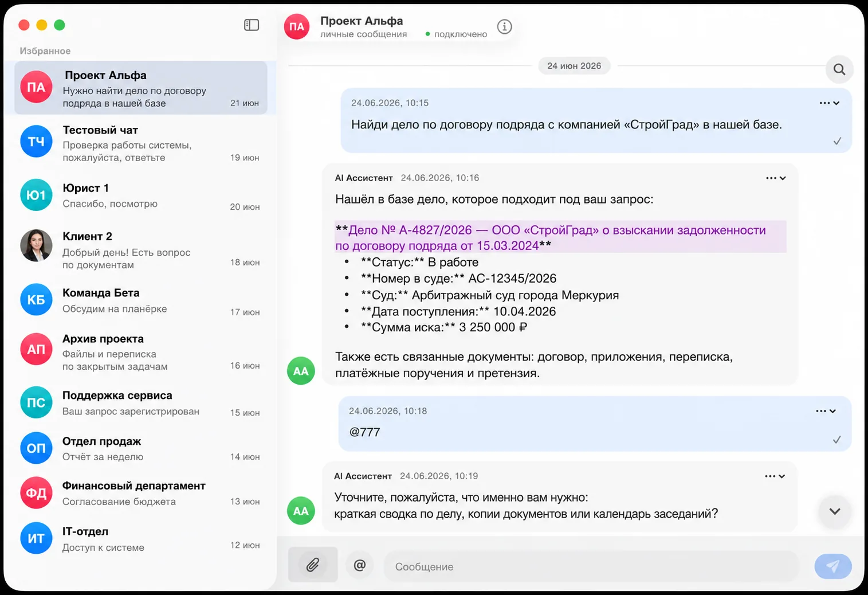Click the timestamp 24.06.2026, 10:15
868x595 pixels.
click(x=390, y=103)
